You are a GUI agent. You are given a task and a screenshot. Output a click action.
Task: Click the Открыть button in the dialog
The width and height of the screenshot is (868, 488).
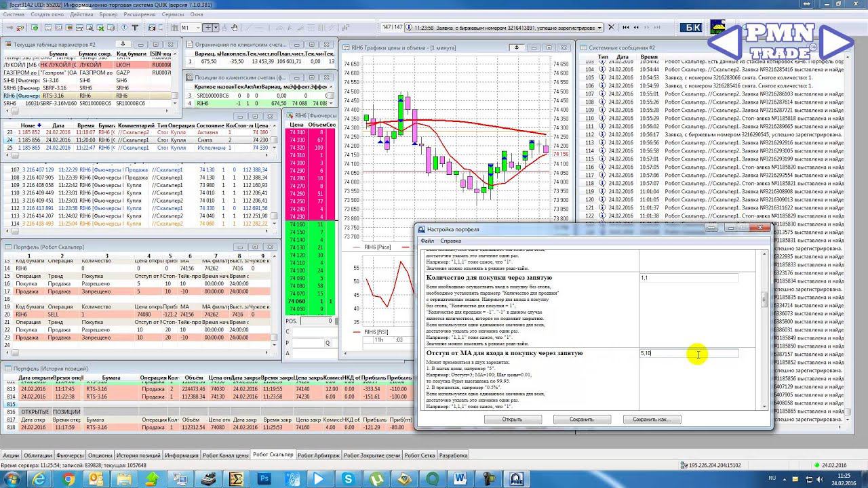[x=512, y=419]
